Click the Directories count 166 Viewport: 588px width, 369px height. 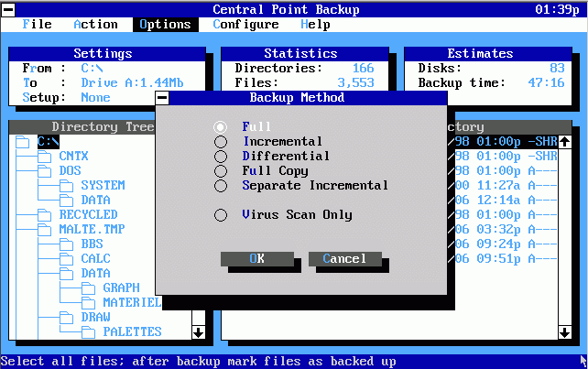tap(364, 69)
